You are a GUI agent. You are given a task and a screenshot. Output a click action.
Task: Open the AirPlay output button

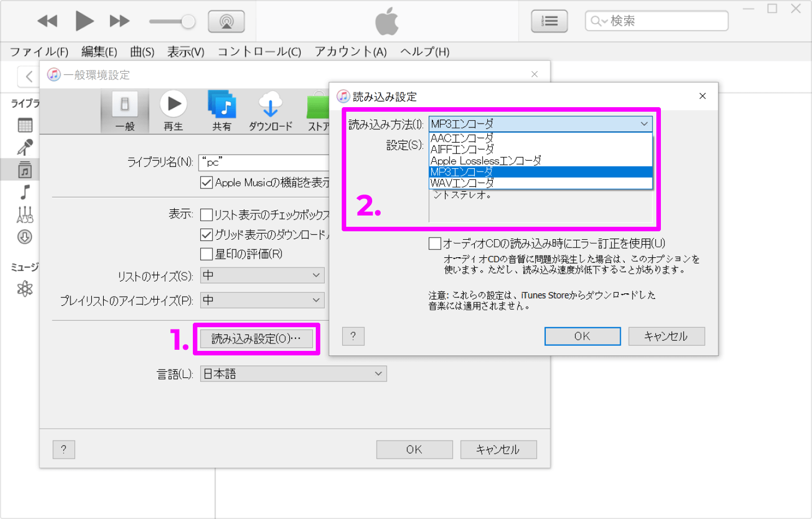227,22
